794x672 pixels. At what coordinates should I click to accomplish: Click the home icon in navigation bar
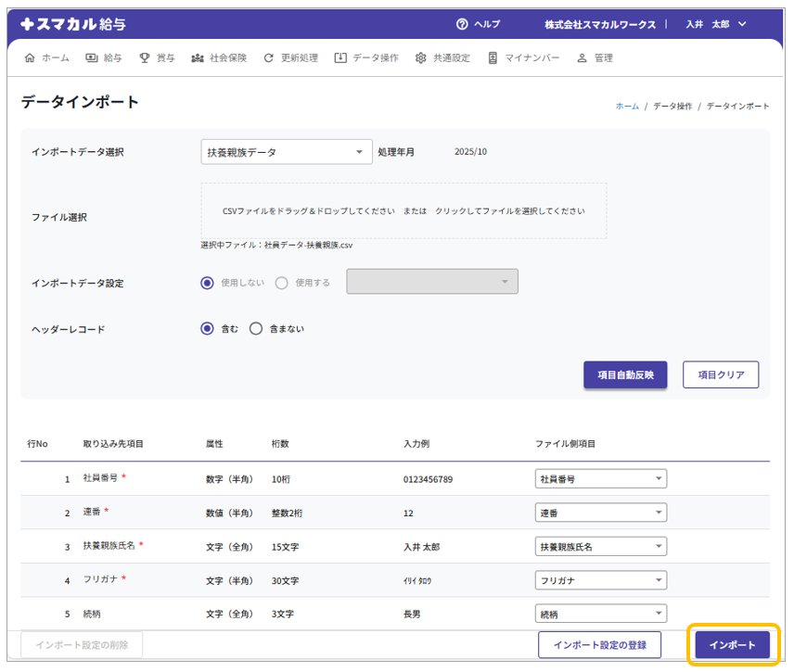[x=30, y=58]
